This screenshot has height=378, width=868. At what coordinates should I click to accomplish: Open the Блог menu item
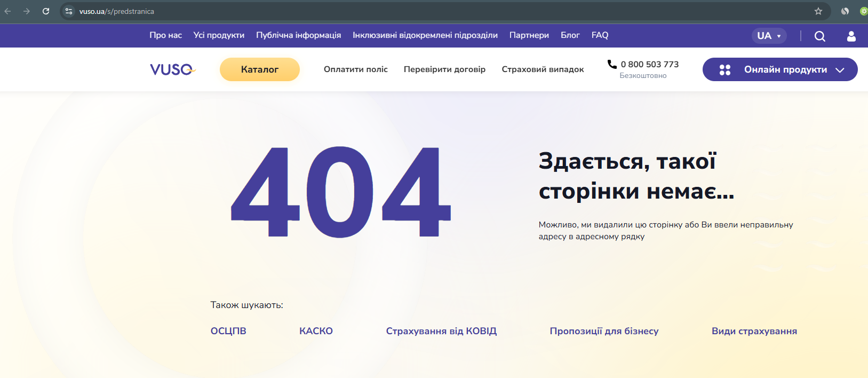(x=570, y=35)
